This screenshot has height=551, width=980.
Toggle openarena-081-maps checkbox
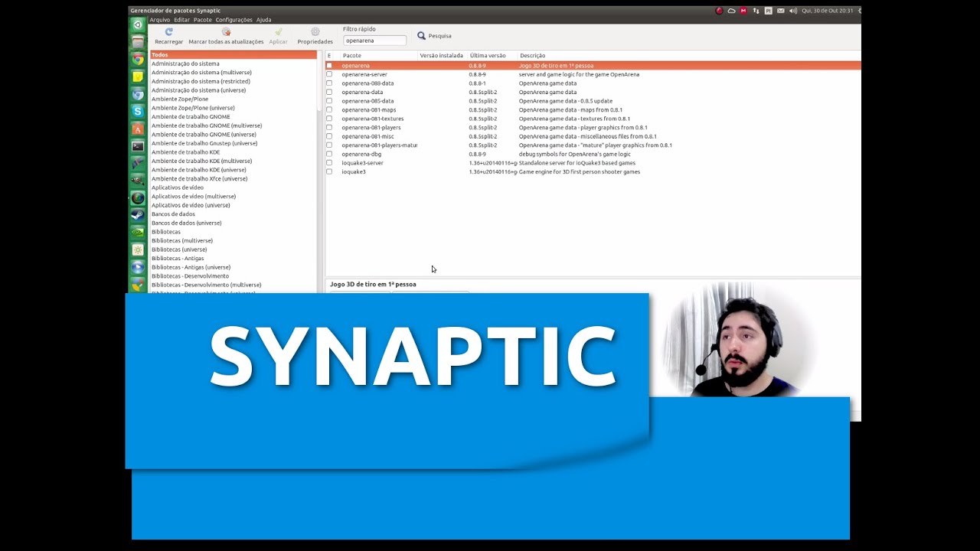click(329, 109)
